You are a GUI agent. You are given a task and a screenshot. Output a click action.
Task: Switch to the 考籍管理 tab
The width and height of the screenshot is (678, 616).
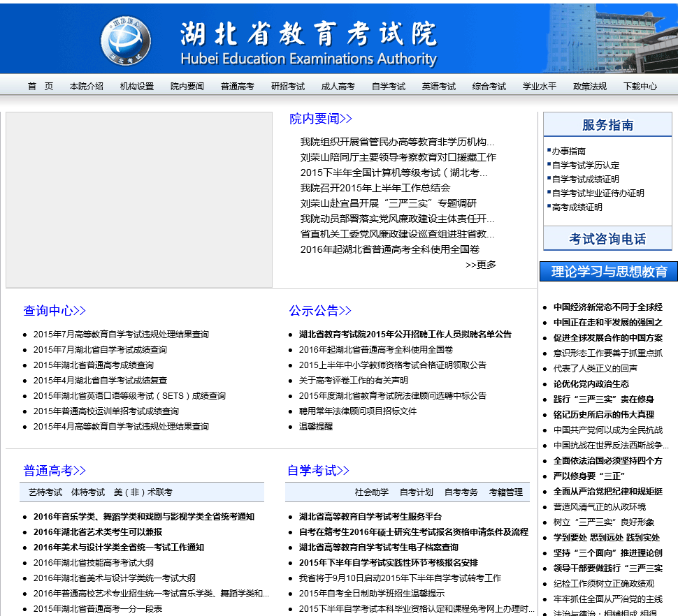(506, 492)
